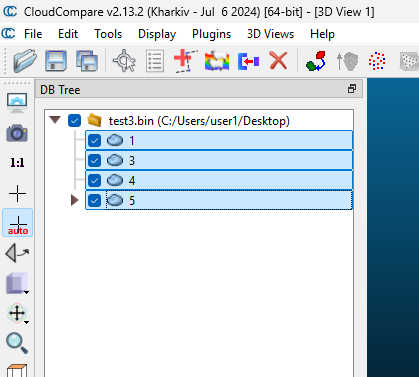Click the Save floppy disk icon
Screen dimensions: 419x377
point(56,61)
